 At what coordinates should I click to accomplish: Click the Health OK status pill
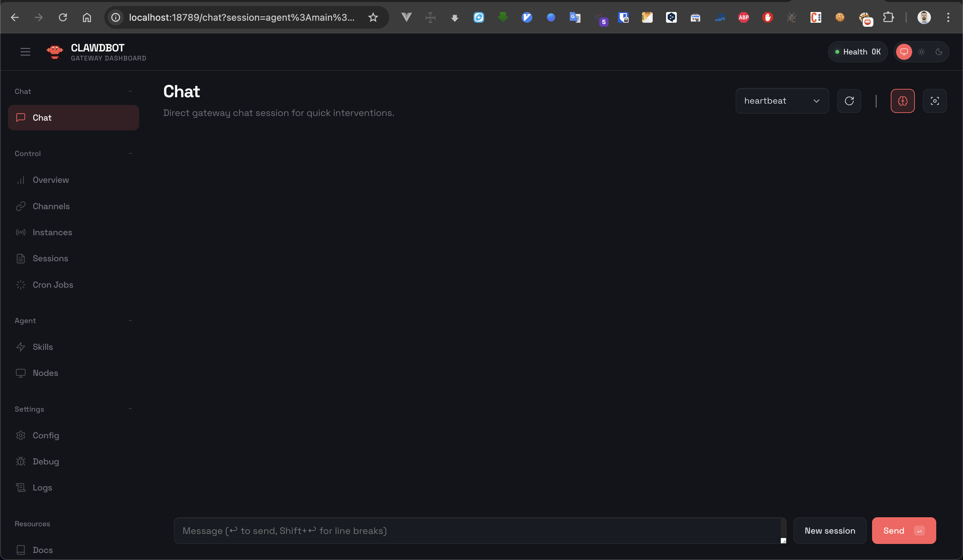click(858, 51)
